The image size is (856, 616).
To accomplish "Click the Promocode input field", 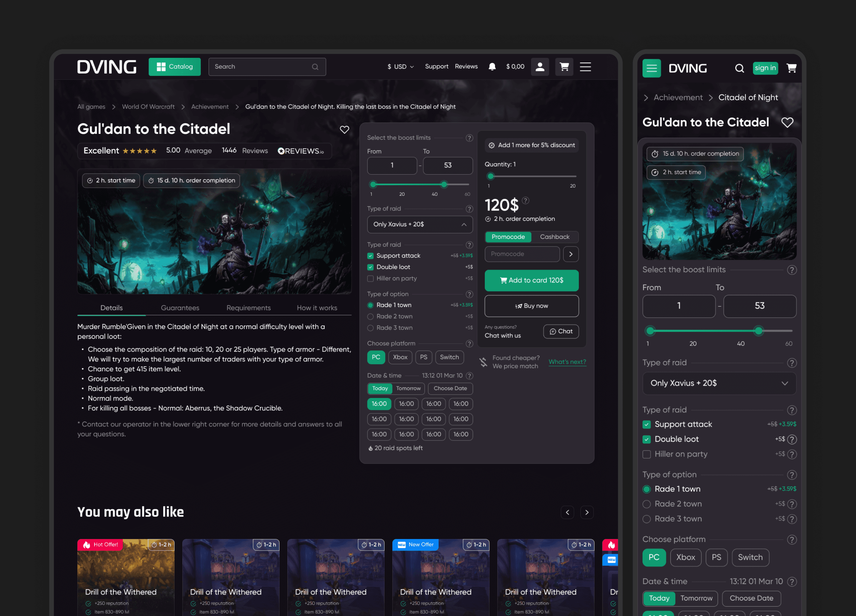I will coord(522,254).
